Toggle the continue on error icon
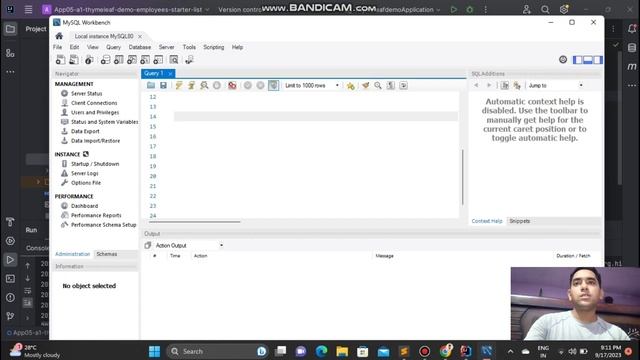Viewport: 640px width, 360px height. (x=232, y=85)
